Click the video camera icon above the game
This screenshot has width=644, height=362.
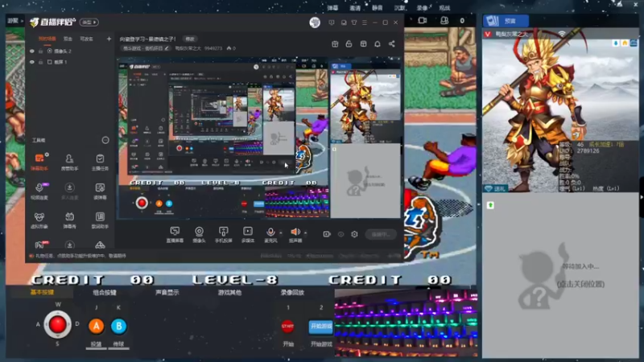coord(422,20)
